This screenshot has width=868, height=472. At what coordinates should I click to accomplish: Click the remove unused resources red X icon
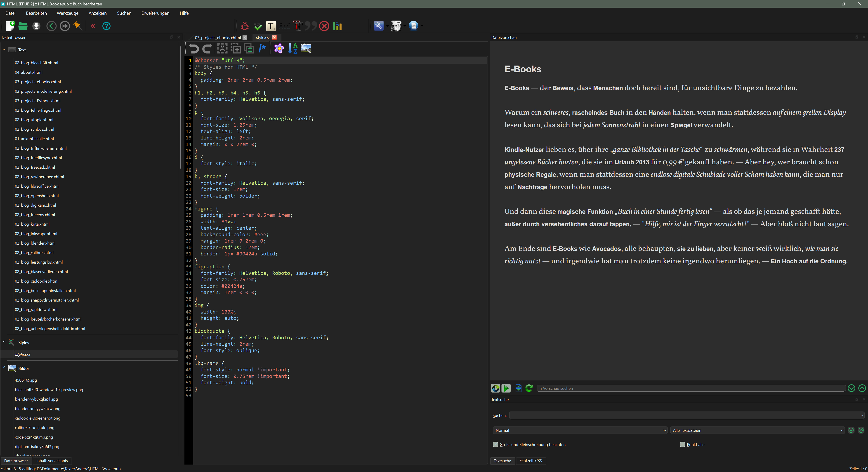point(324,26)
